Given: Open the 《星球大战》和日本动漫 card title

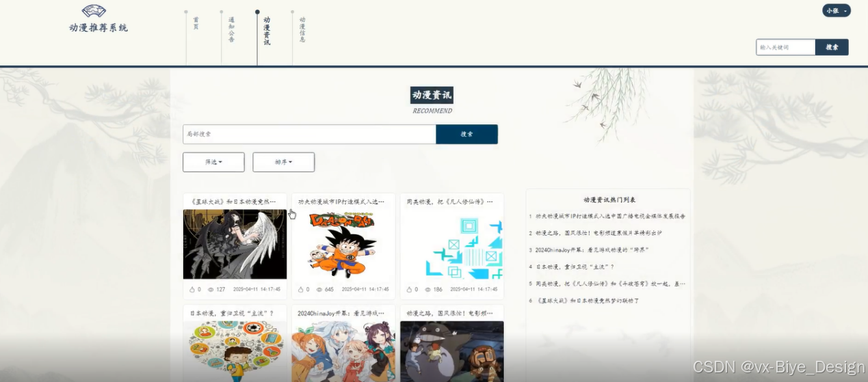Looking at the screenshot, I should [234, 202].
